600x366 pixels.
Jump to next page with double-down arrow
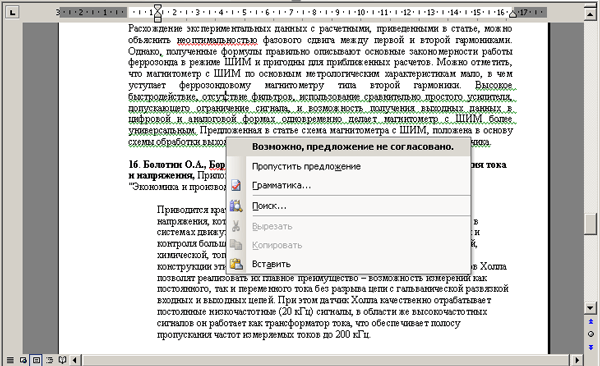[x=590, y=347]
